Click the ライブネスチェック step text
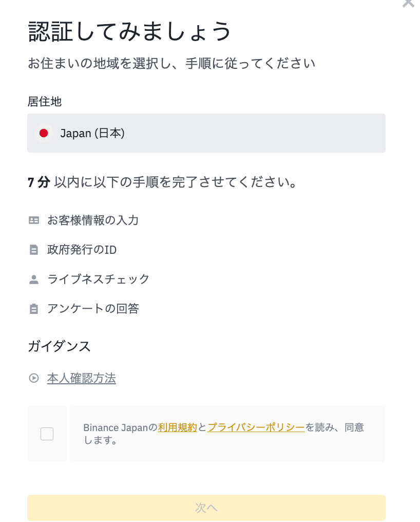Viewport: 420px width, 522px height. (99, 279)
